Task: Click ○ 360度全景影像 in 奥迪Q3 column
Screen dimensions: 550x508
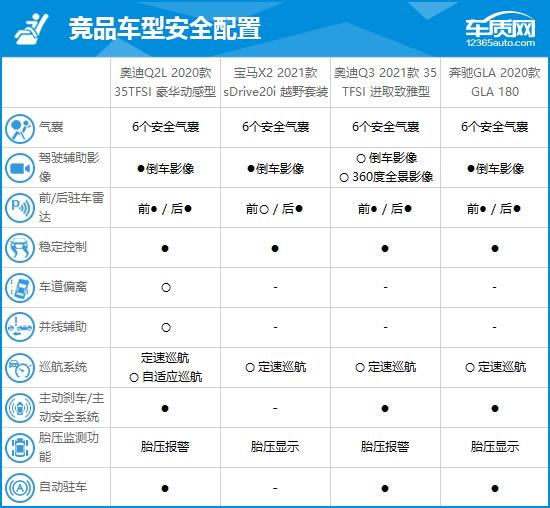Action: (386, 177)
